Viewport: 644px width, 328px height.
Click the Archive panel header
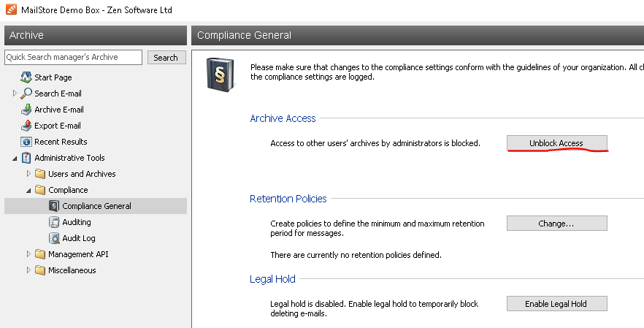click(x=95, y=35)
